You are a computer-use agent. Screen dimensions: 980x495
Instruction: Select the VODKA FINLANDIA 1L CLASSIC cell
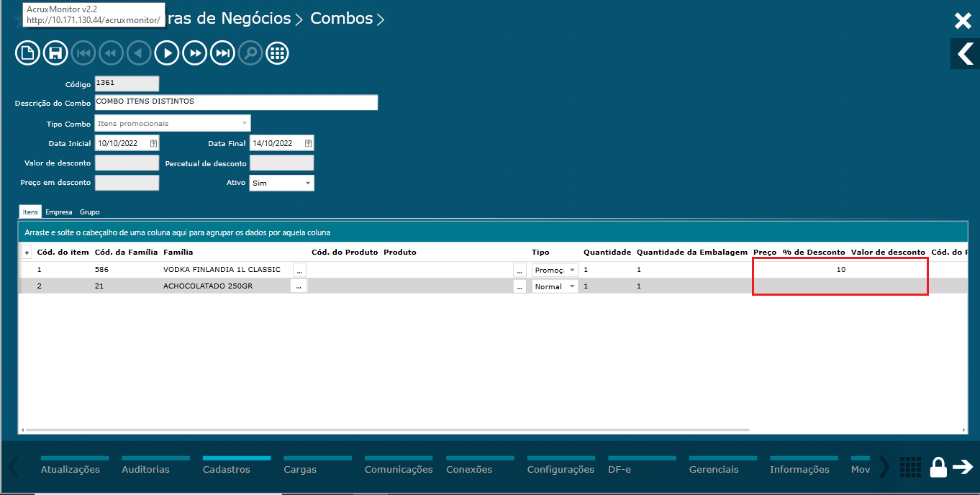pyautogui.click(x=222, y=270)
